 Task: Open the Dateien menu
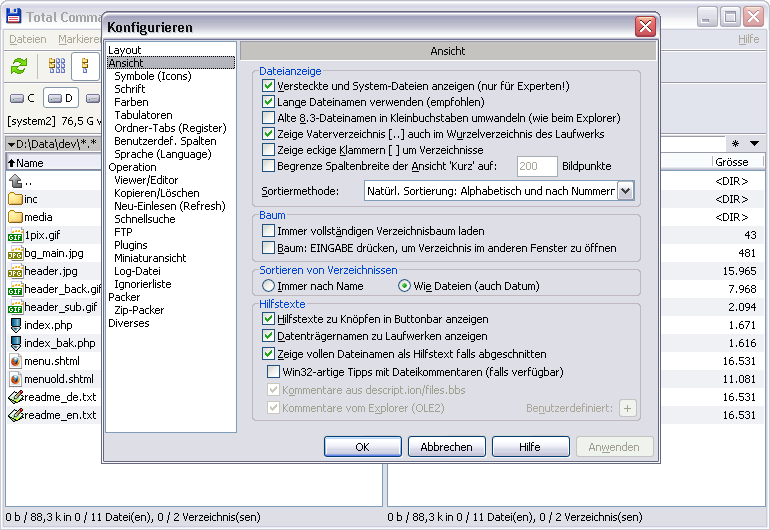(28, 39)
